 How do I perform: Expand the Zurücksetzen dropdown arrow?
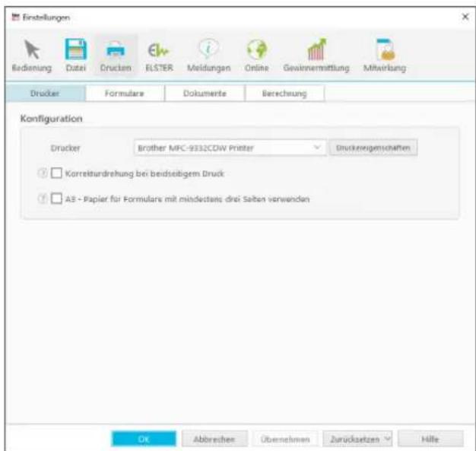[x=387, y=439]
